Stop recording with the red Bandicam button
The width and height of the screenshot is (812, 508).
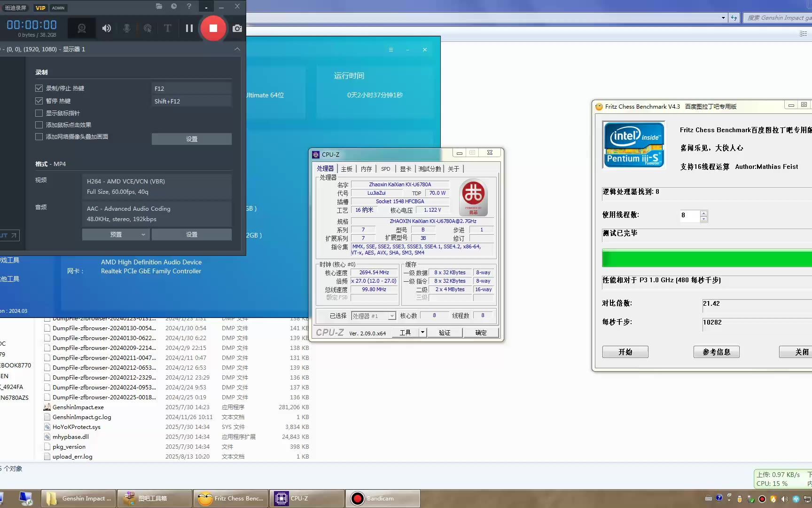click(213, 28)
